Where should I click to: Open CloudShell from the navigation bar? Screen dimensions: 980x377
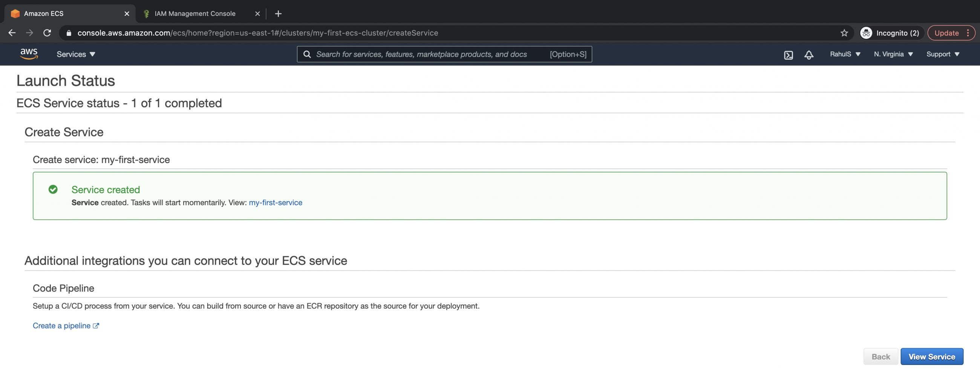coord(788,54)
